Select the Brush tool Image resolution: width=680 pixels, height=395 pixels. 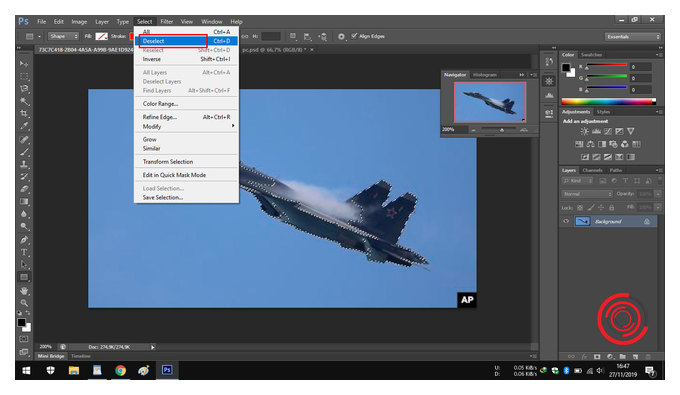24,152
